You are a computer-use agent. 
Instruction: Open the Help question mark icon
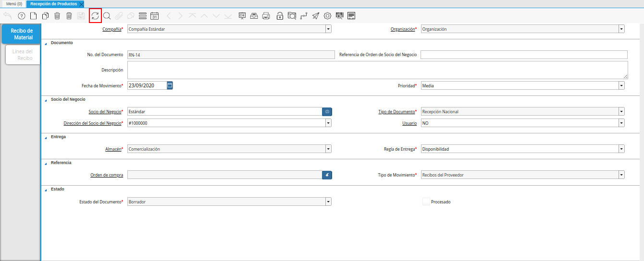(21, 16)
